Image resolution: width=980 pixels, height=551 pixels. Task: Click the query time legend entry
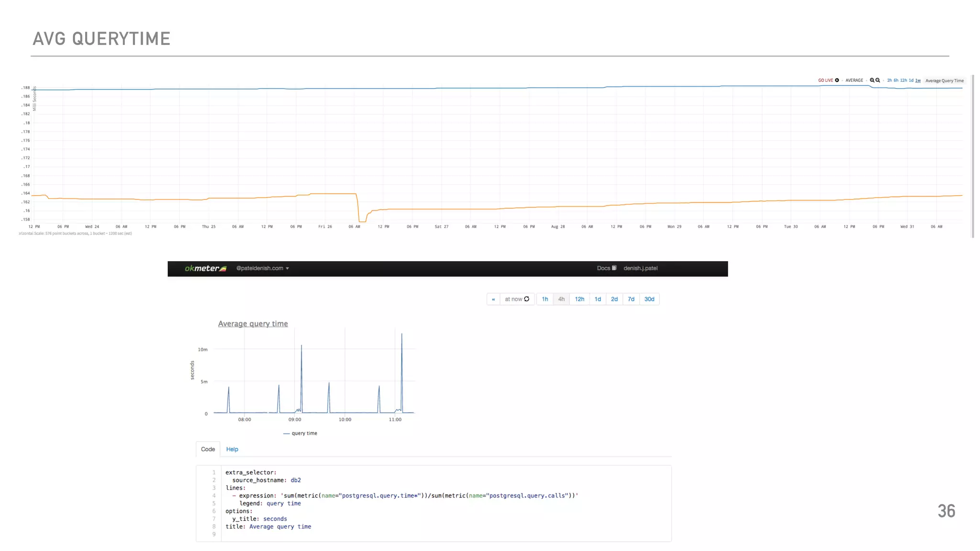coord(301,433)
